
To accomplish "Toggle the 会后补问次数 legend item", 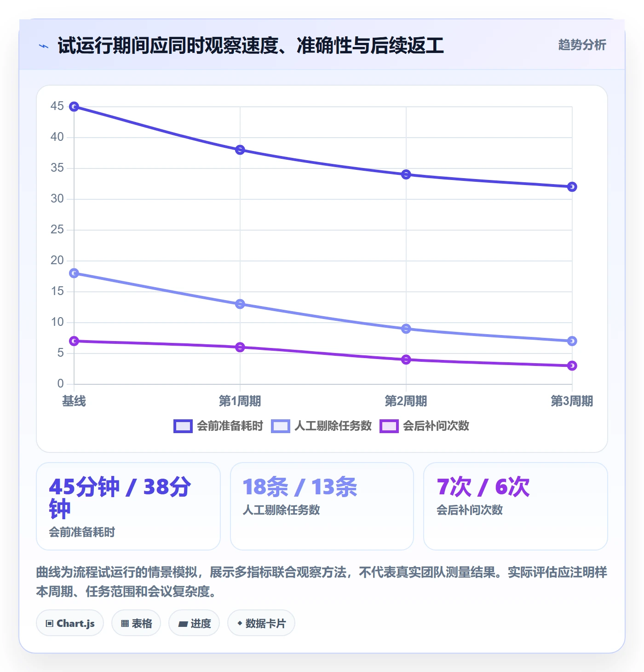I will pyautogui.click(x=425, y=426).
